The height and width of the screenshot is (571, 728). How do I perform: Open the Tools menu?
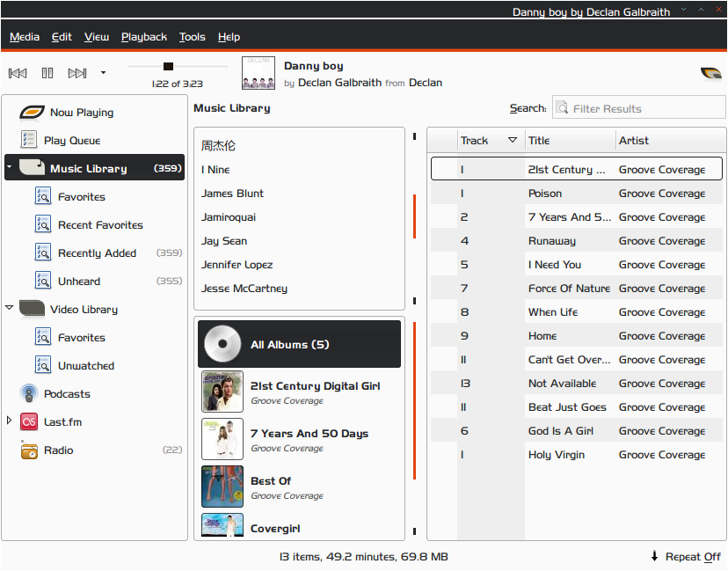(193, 37)
